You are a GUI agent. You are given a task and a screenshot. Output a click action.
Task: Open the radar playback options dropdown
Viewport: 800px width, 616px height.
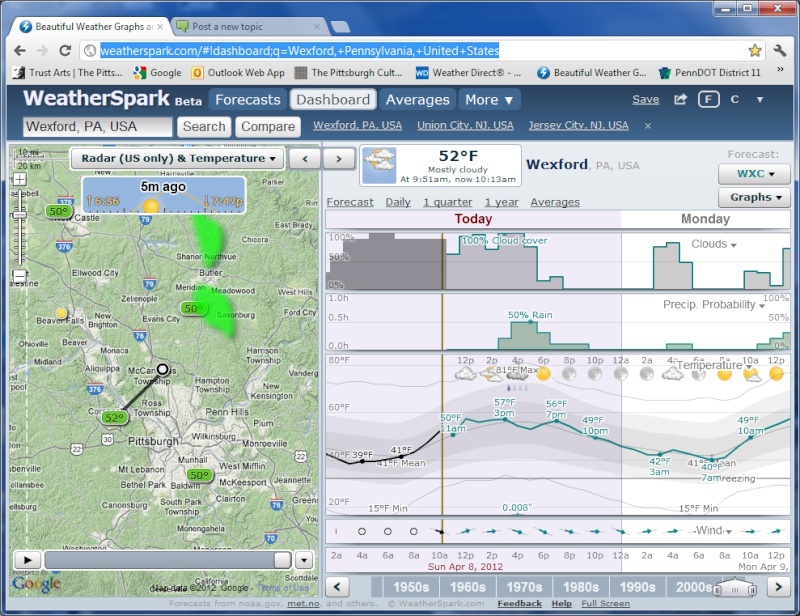[x=304, y=560]
